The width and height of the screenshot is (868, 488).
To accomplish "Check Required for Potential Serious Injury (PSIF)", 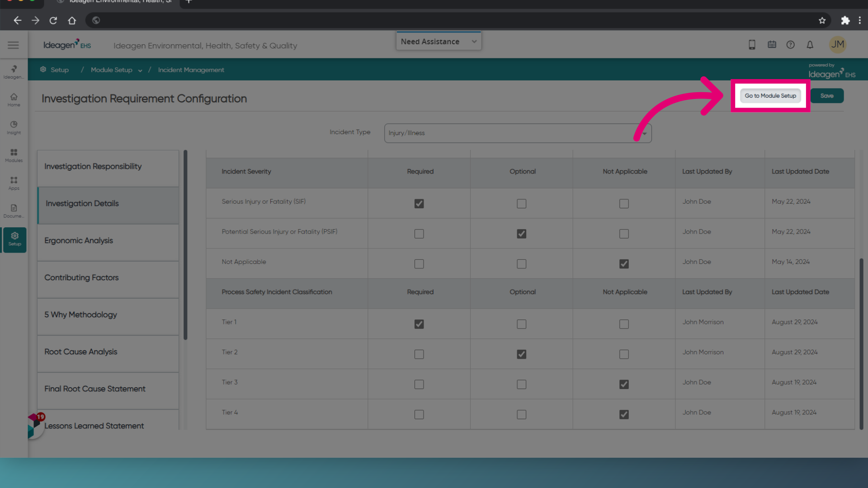I will pos(419,234).
